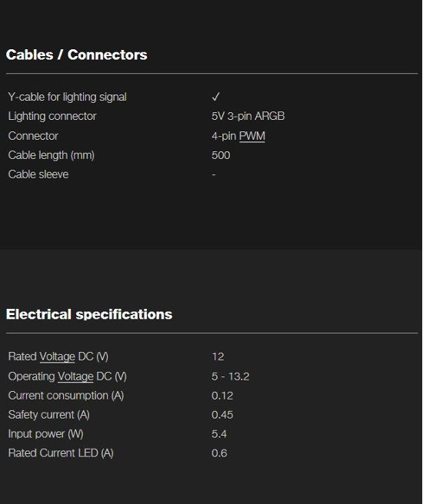
Task: Click the operating voltage range 5 - 13.2
Action: (230, 376)
